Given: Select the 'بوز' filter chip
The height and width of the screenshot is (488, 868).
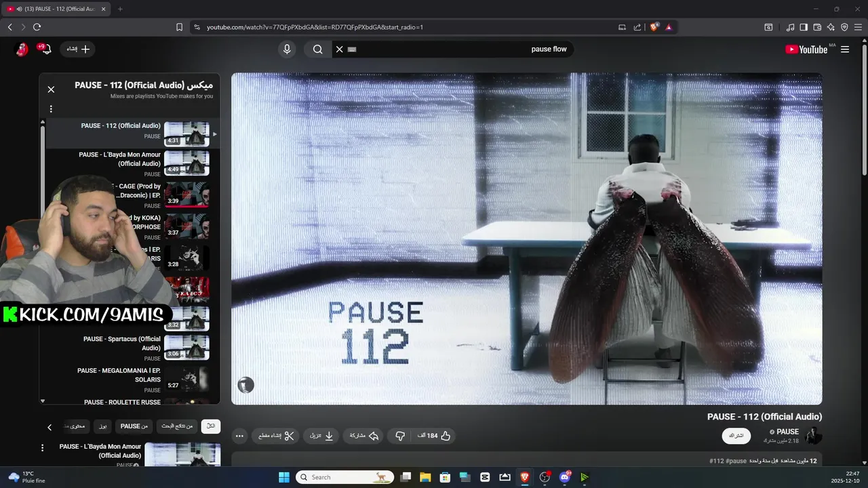Looking at the screenshot, I should [102, 426].
